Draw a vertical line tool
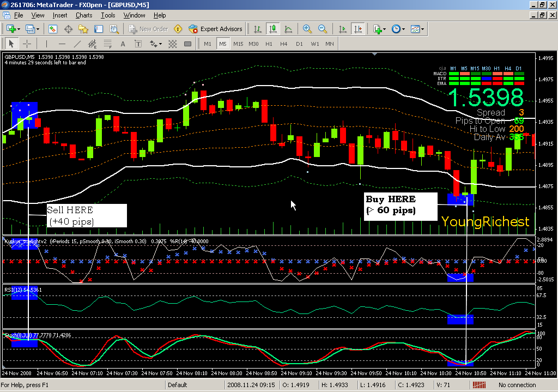Image resolution: width=558 pixels, height=392 pixels. [46, 44]
